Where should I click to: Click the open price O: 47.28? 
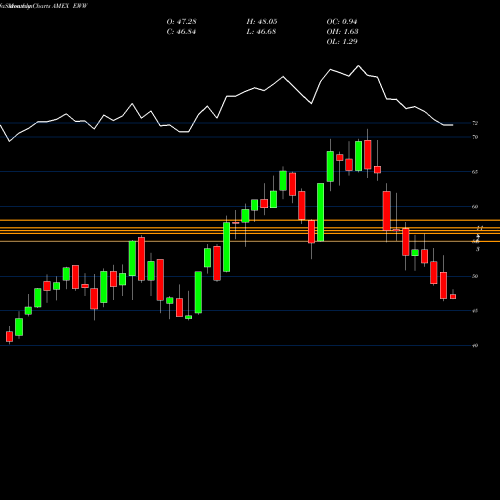click(x=181, y=22)
